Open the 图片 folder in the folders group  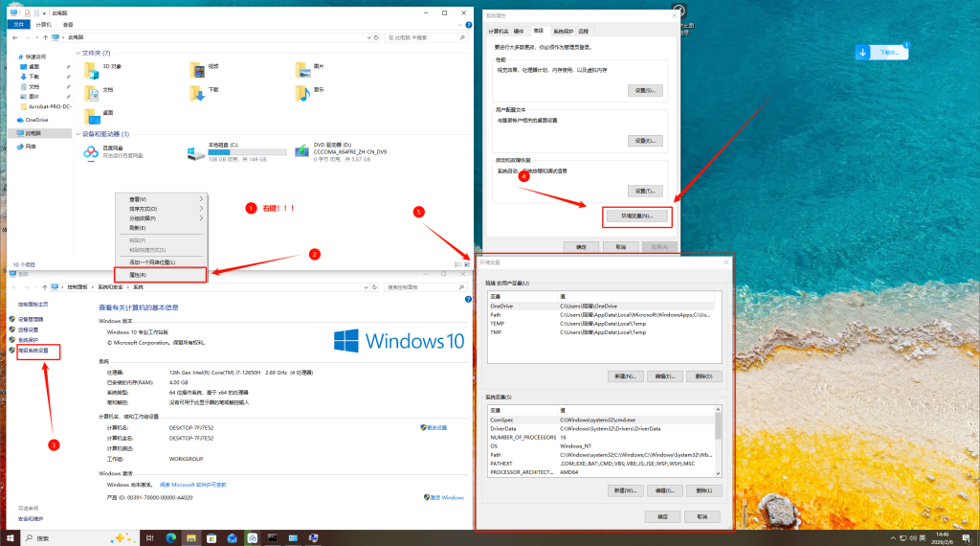(x=303, y=70)
